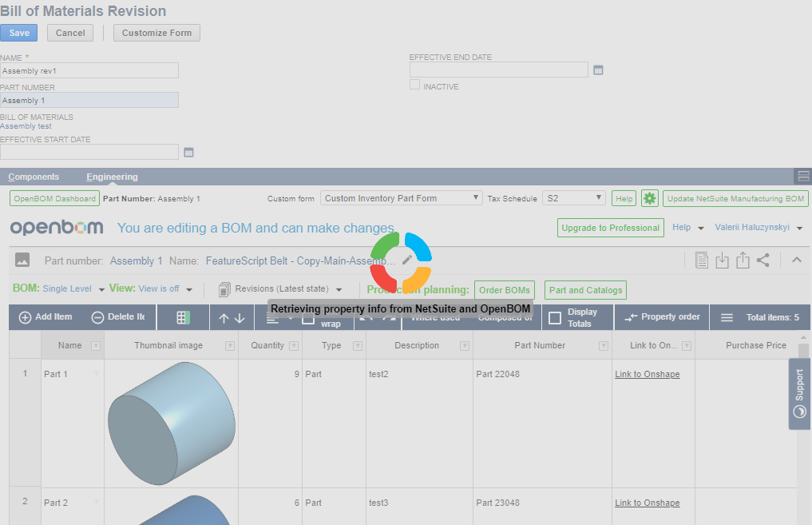Click the BOM image placeholder icon

pyautogui.click(x=22, y=260)
